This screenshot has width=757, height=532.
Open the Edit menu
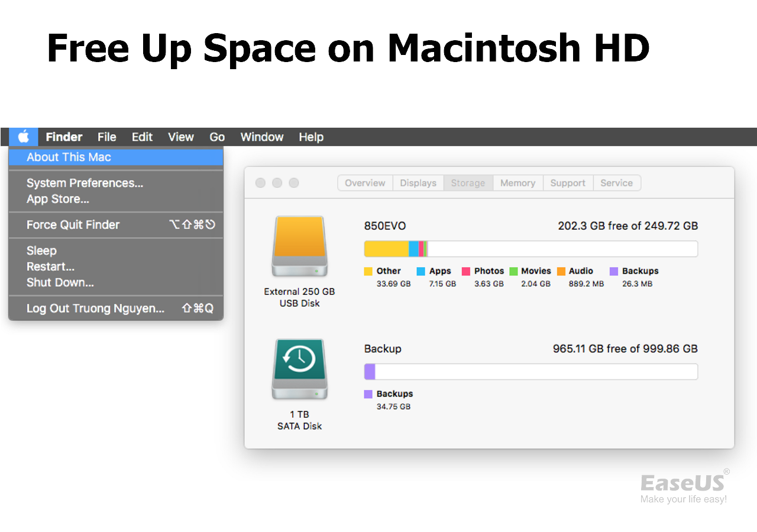pos(143,137)
